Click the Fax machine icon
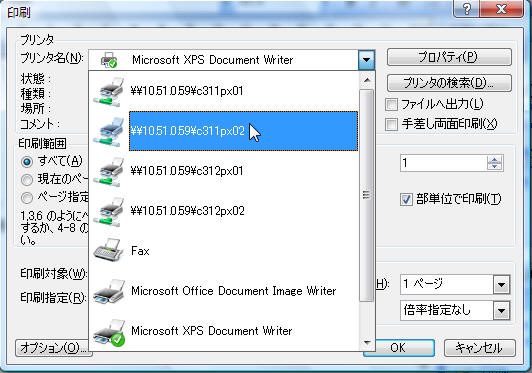The height and width of the screenshot is (373, 532). point(109,250)
